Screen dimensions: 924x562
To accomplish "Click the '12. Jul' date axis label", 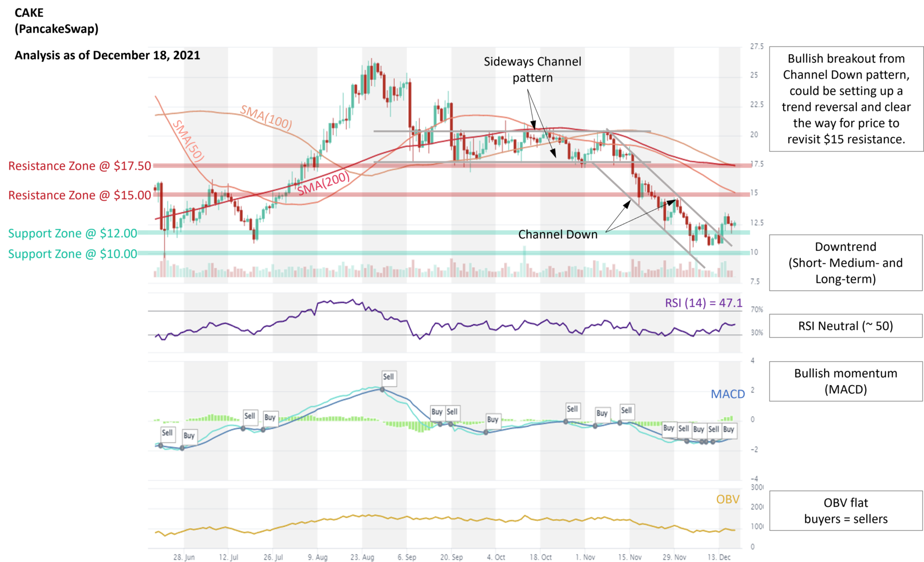I will coord(228,557).
